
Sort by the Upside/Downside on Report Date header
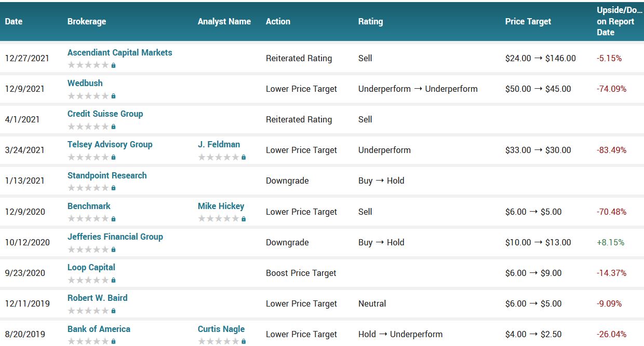click(x=620, y=21)
